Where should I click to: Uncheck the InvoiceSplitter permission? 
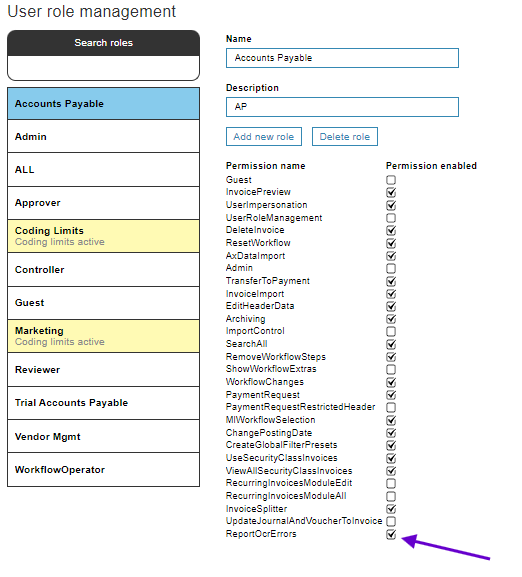click(391, 509)
